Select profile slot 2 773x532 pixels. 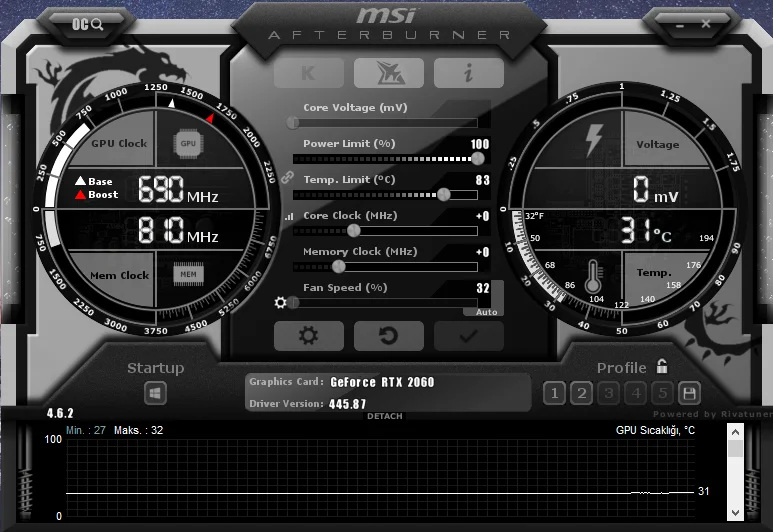click(582, 393)
